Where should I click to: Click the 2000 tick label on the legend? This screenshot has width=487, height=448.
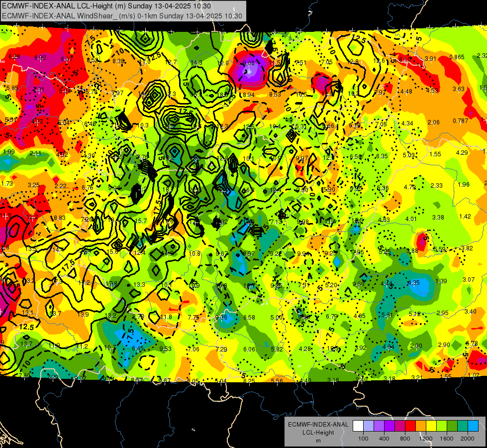(468, 439)
